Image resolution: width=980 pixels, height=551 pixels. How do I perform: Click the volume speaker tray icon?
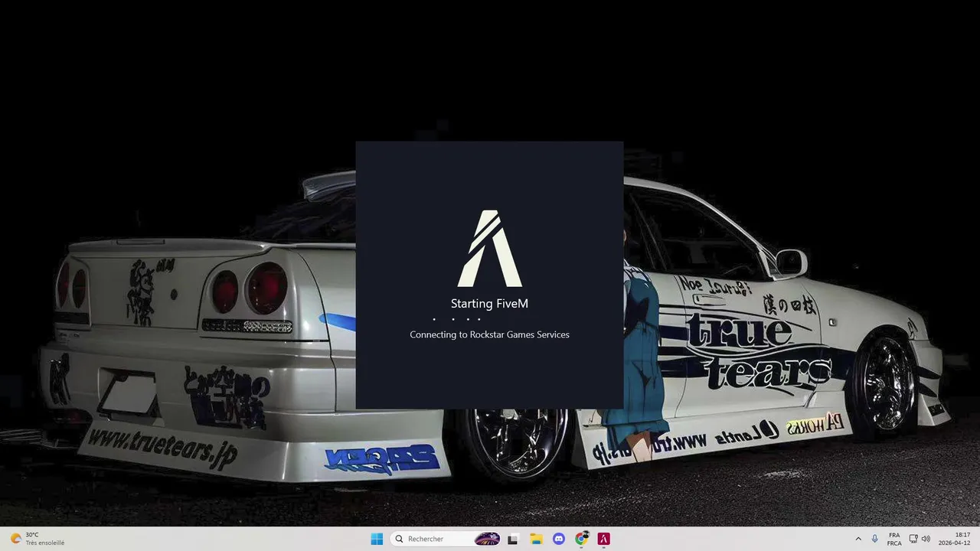click(x=926, y=539)
